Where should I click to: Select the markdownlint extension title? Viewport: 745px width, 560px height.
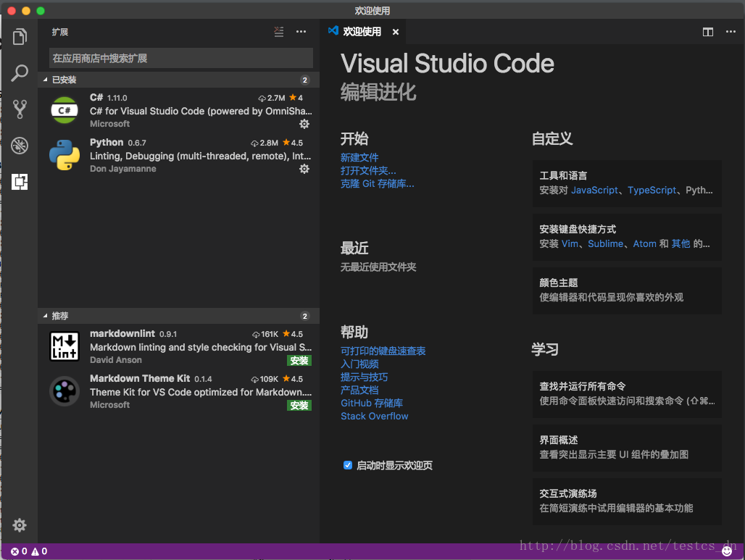click(x=122, y=333)
